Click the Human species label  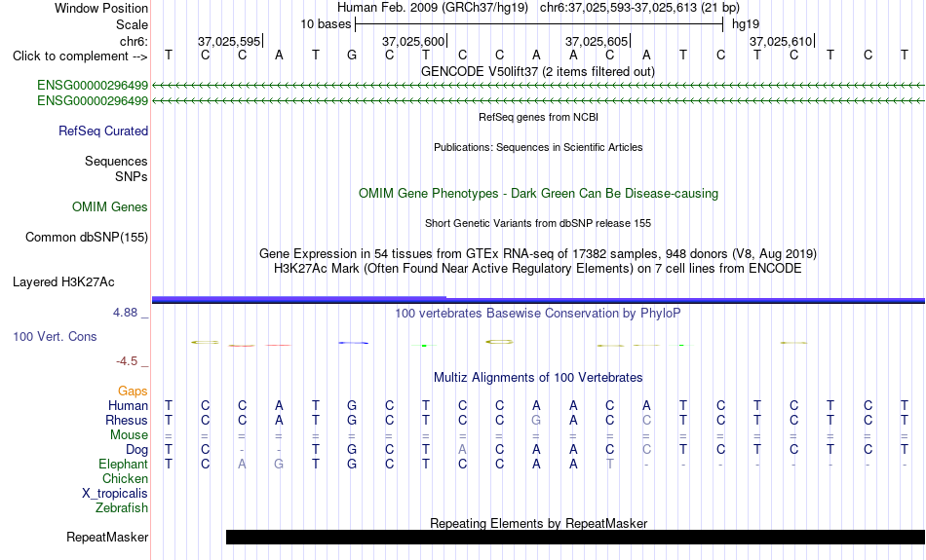point(128,406)
